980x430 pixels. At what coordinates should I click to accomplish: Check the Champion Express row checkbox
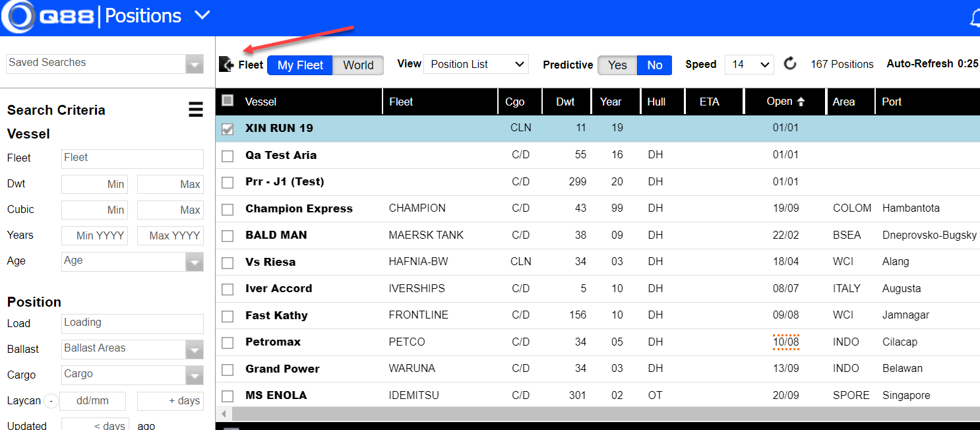click(228, 209)
